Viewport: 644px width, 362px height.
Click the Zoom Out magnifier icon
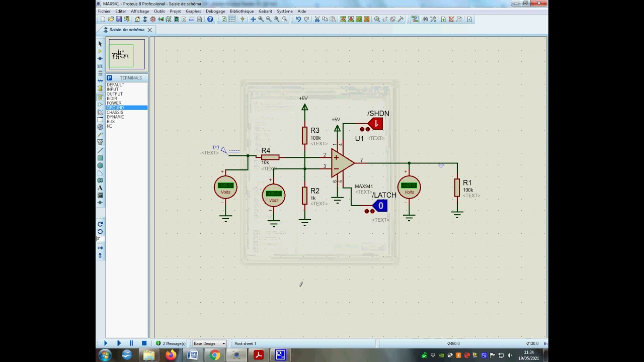pos(269,19)
